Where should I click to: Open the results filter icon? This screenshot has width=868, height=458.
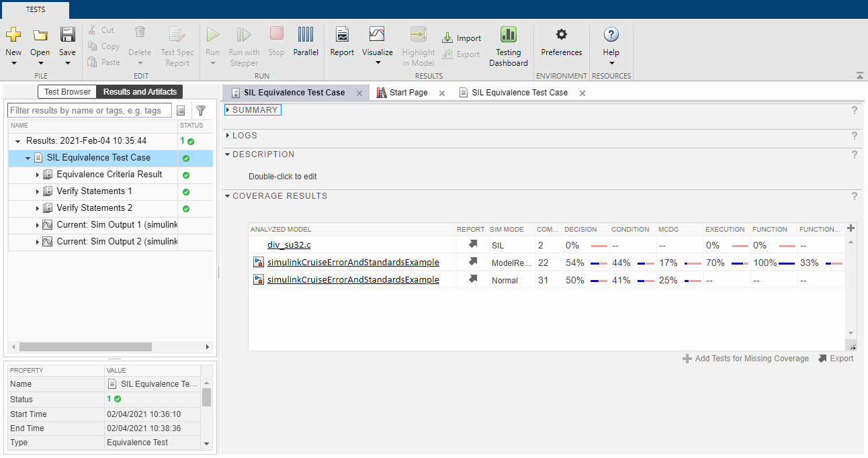[x=200, y=110]
